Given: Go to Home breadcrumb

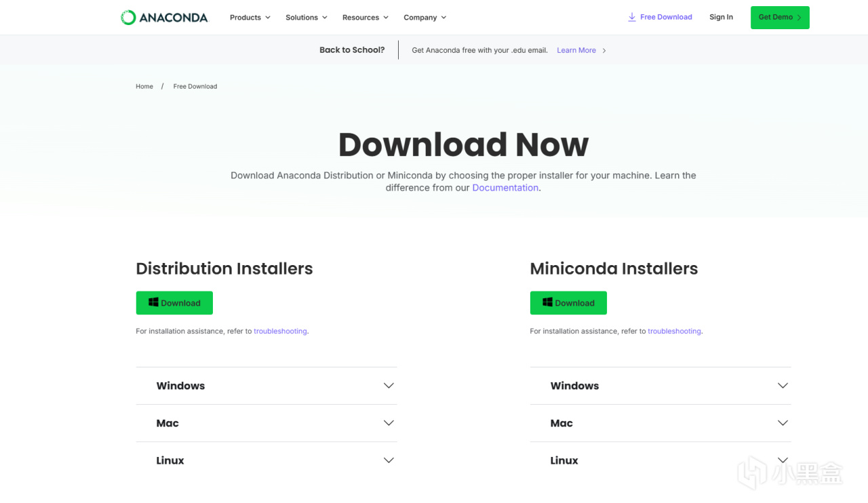Looking at the screenshot, I should [144, 86].
